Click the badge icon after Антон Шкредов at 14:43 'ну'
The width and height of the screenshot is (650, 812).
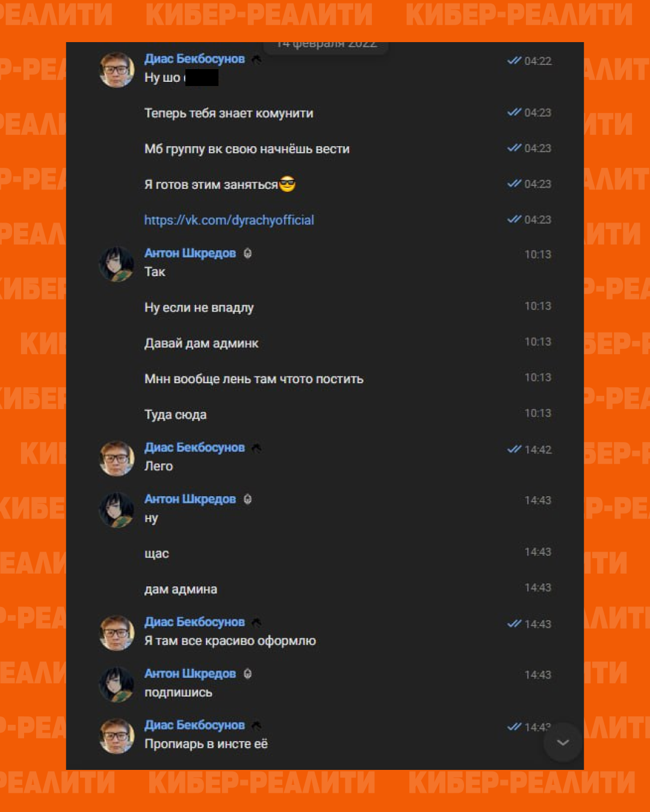[x=247, y=499]
